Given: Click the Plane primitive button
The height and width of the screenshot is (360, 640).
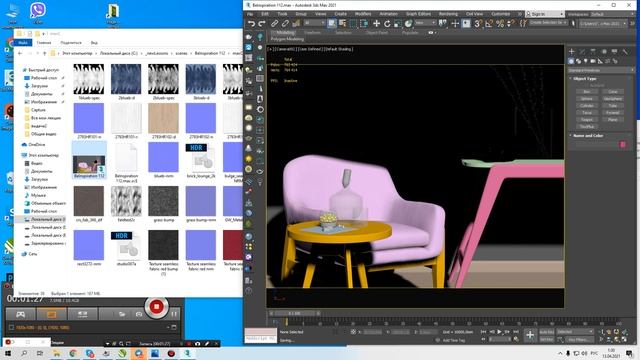Looking at the screenshot, I should tap(613, 119).
